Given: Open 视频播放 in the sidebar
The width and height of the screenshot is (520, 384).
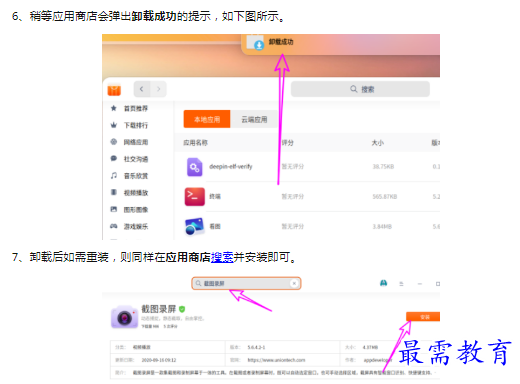Looking at the screenshot, I should [136, 193].
